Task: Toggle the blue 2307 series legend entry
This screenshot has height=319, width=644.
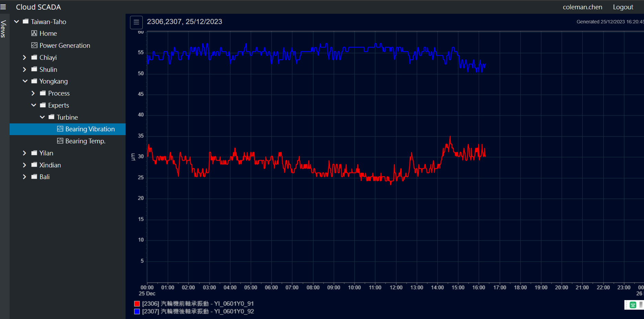Action: pos(198,311)
